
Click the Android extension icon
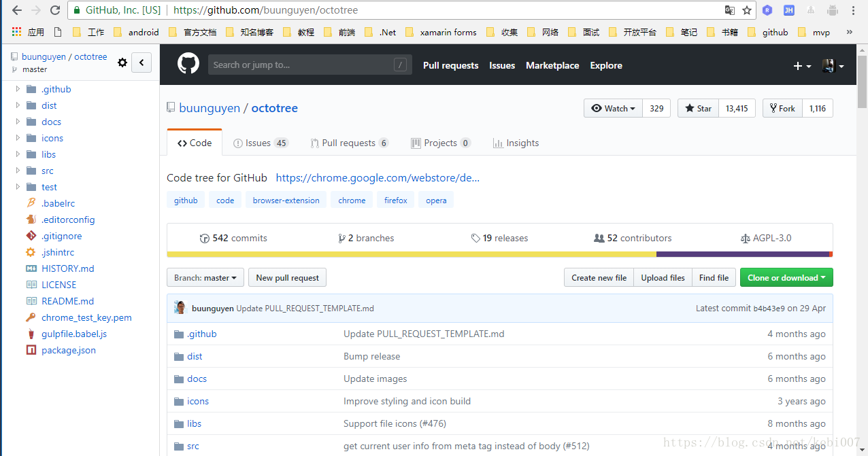tap(832, 10)
